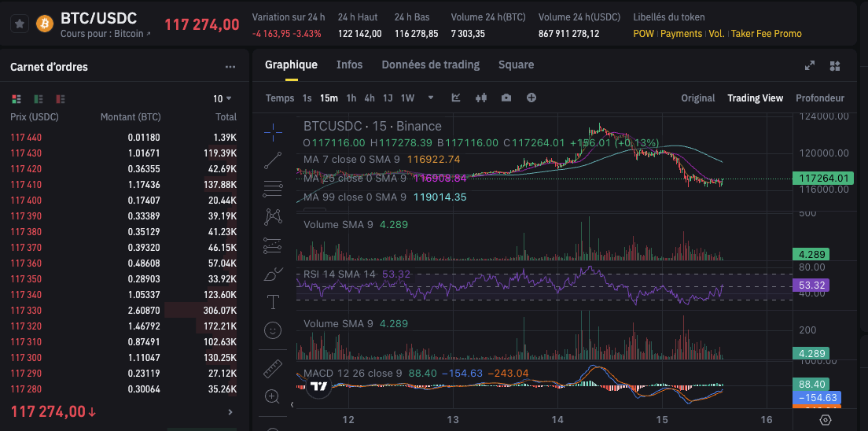The image size is (868, 431).
Task: Switch chart to Original view
Action: [698, 98]
